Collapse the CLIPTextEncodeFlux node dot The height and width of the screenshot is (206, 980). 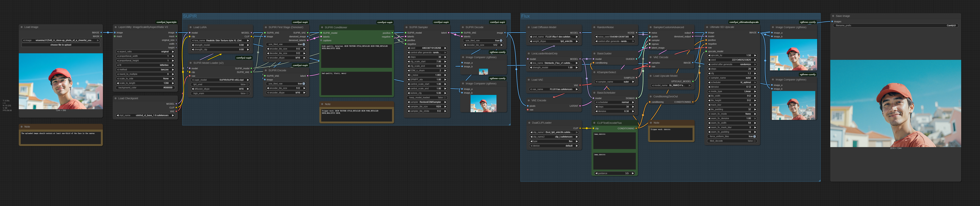point(594,123)
